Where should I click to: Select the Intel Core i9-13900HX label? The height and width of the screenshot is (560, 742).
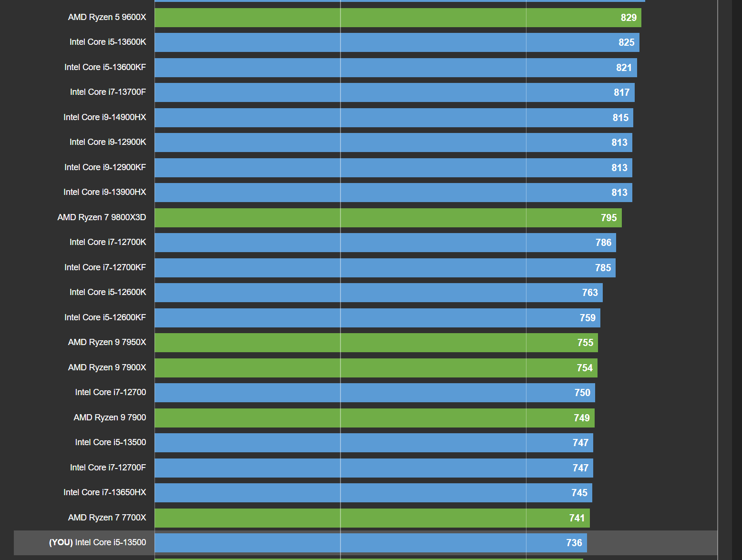[104, 192]
